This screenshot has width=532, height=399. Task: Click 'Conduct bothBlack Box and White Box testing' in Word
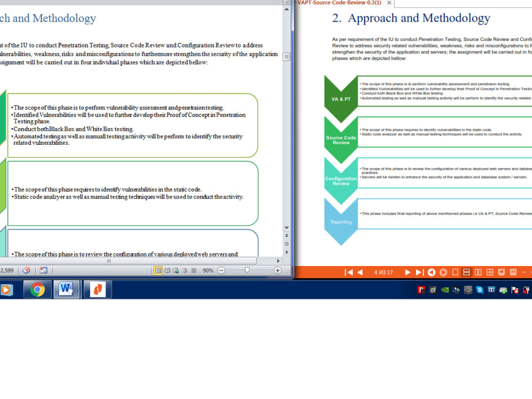point(73,129)
